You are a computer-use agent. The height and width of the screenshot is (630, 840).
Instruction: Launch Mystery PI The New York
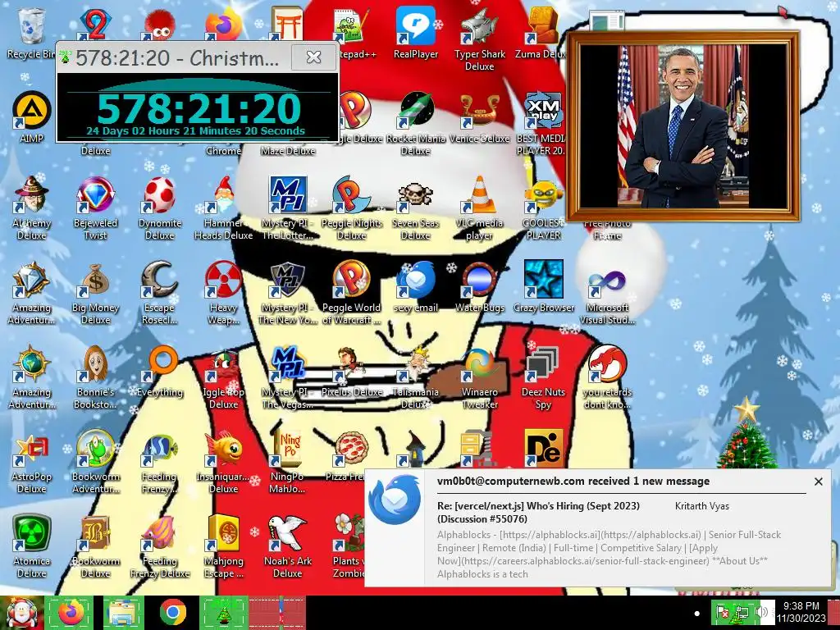point(288,293)
